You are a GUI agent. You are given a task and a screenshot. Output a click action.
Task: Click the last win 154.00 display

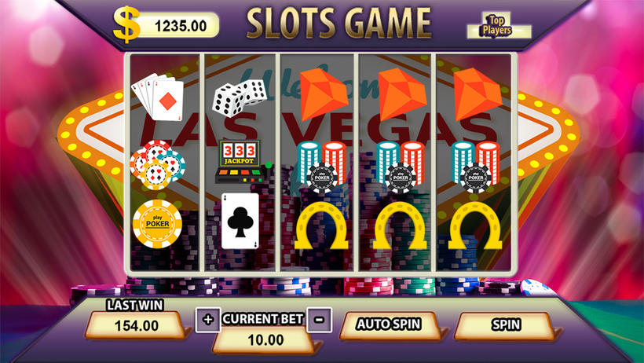137,325
